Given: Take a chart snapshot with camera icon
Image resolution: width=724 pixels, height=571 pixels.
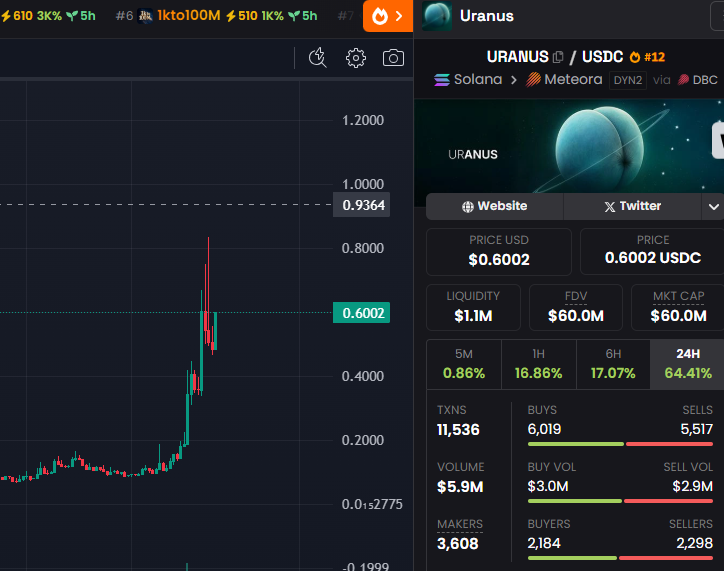Looking at the screenshot, I should point(393,58).
